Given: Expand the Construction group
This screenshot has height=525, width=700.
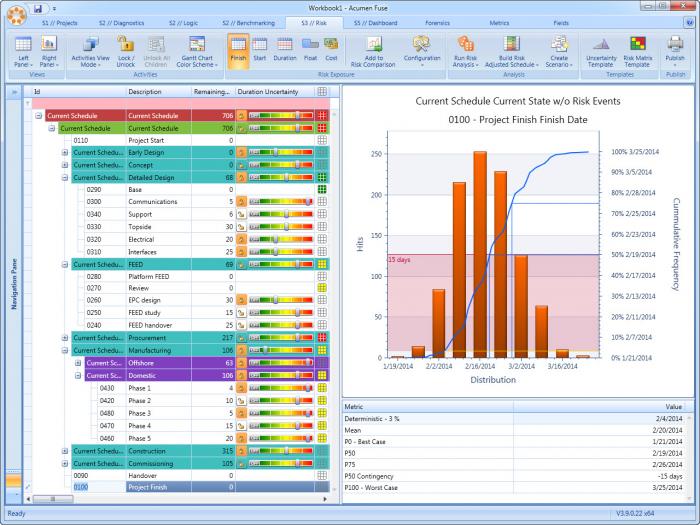Looking at the screenshot, I should 65,451.
